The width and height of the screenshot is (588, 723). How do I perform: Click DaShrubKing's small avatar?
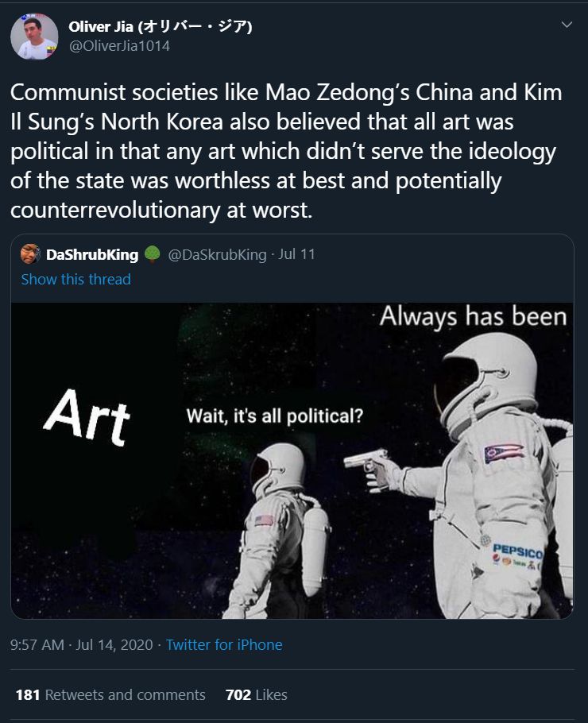click(30, 254)
